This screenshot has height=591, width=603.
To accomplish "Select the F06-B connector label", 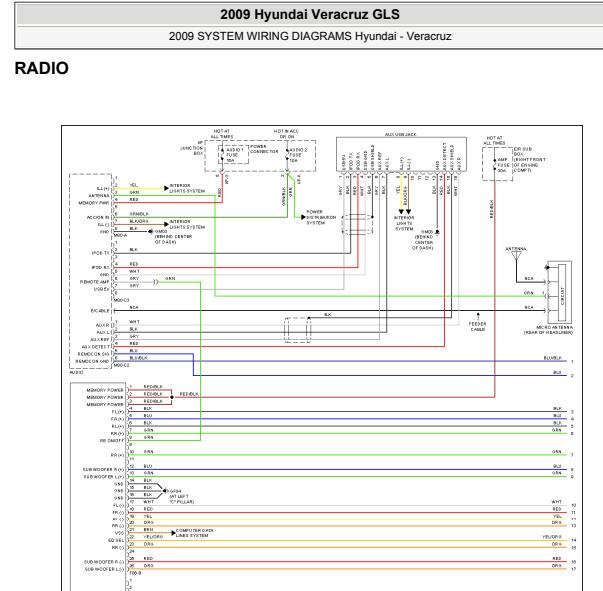I will [135, 573].
